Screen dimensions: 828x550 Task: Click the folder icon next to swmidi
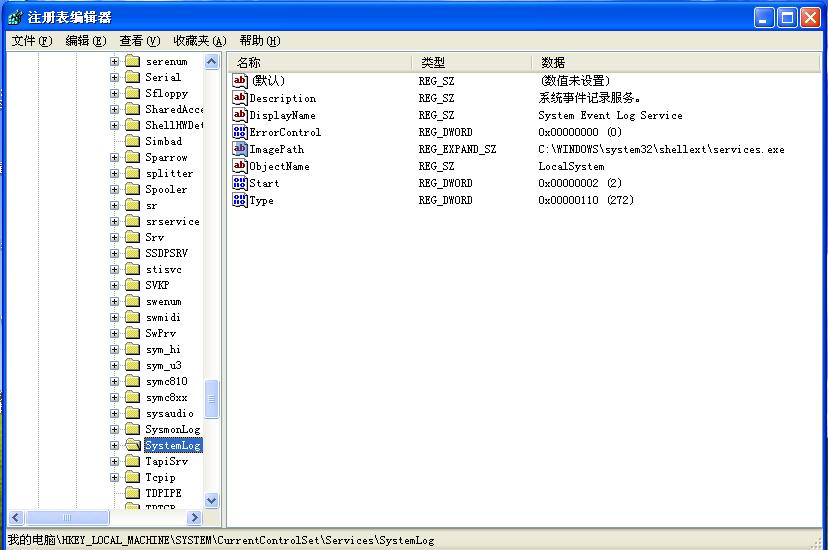[x=133, y=317]
